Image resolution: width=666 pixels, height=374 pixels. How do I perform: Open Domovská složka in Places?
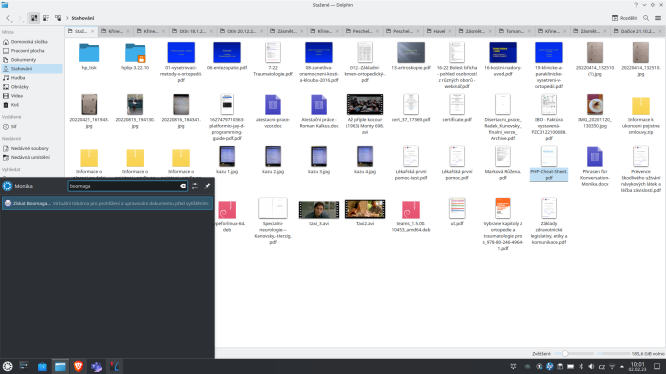click(29, 42)
